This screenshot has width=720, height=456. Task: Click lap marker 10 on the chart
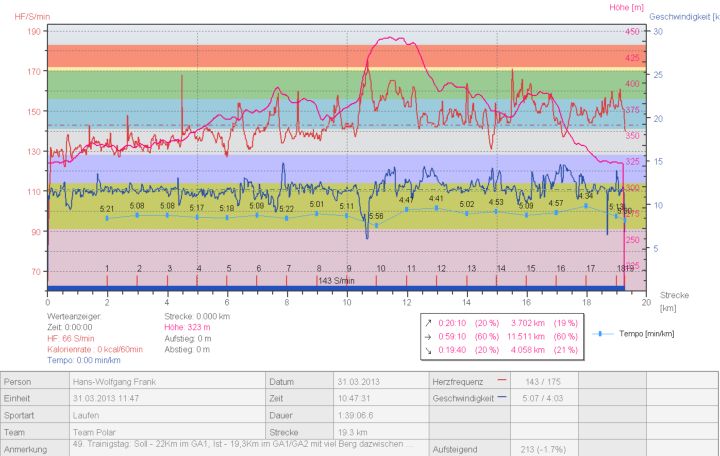[380, 269]
